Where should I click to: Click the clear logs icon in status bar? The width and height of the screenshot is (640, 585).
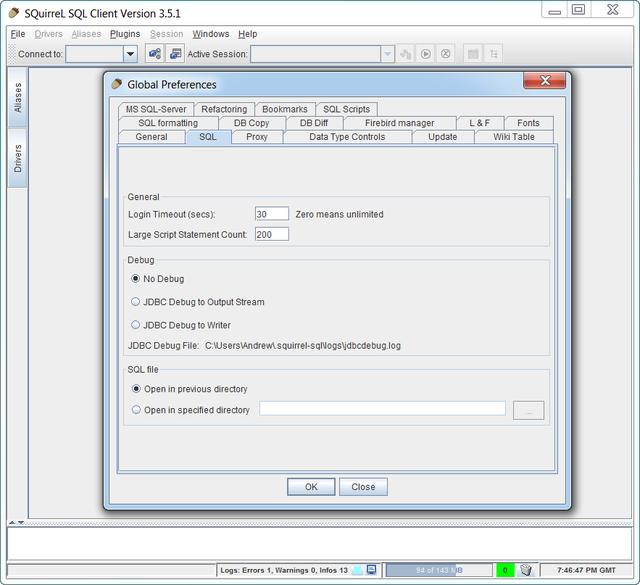[x=358, y=570]
